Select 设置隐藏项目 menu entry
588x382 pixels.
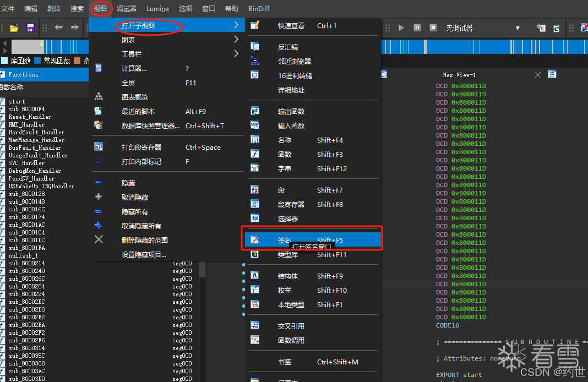click(167, 254)
